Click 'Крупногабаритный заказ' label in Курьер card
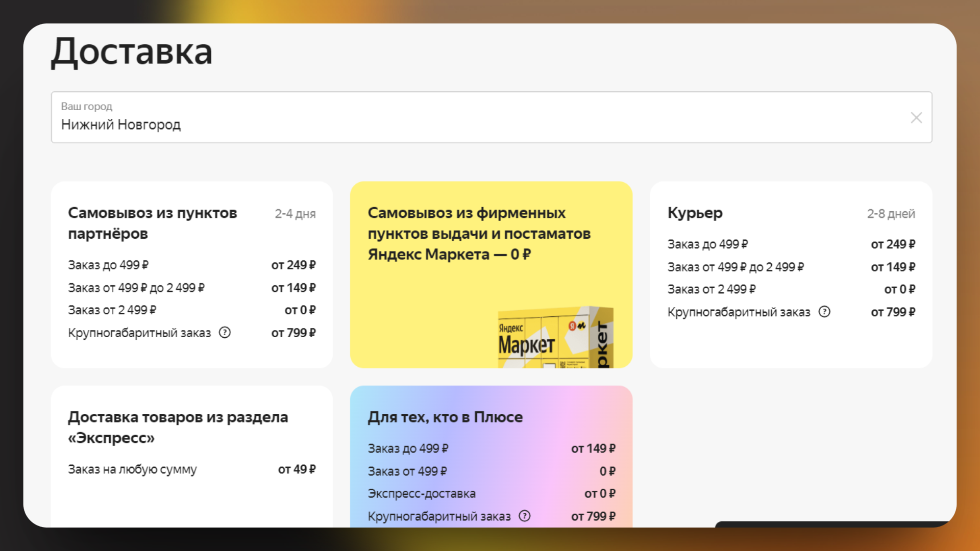Viewport: 980px width, 551px height. [739, 312]
